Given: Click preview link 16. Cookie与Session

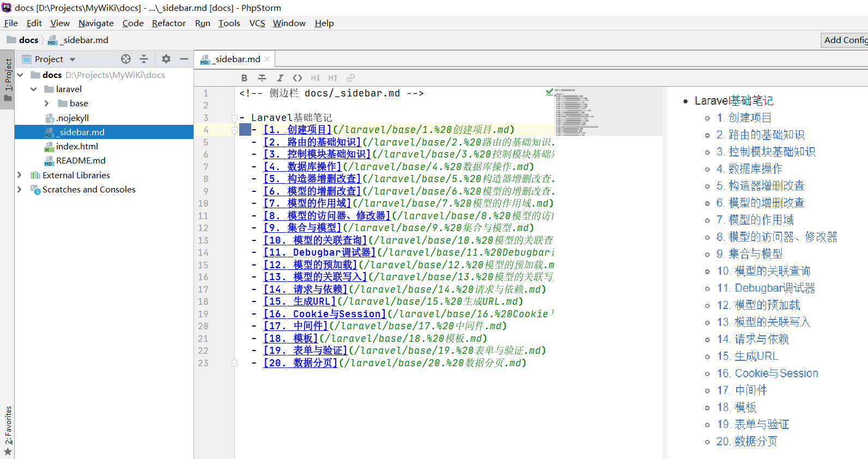Looking at the screenshot, I should pyautogui.click(x=768, y=373).
